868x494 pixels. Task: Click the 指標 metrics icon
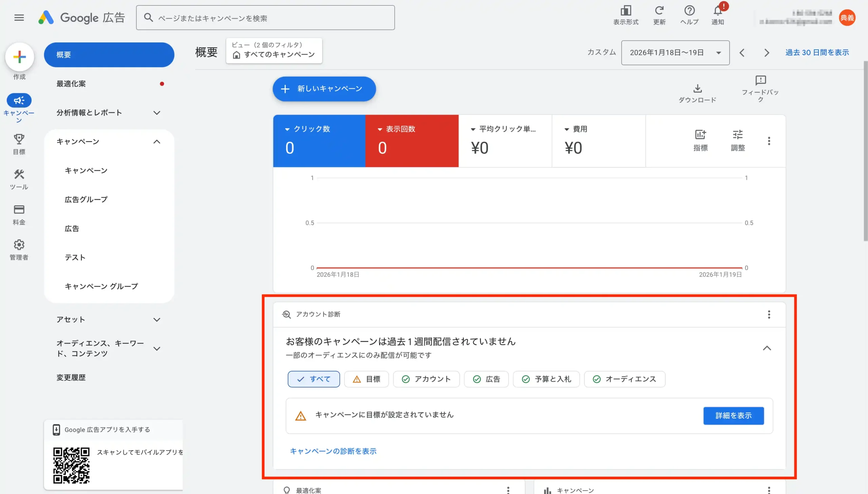(x=700, y=135)
